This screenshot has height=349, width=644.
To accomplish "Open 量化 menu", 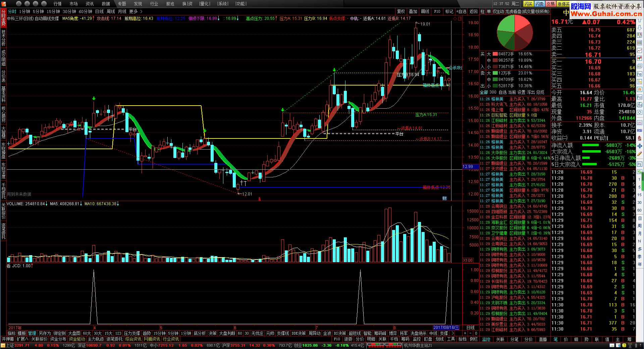I will tap(205, 4).
